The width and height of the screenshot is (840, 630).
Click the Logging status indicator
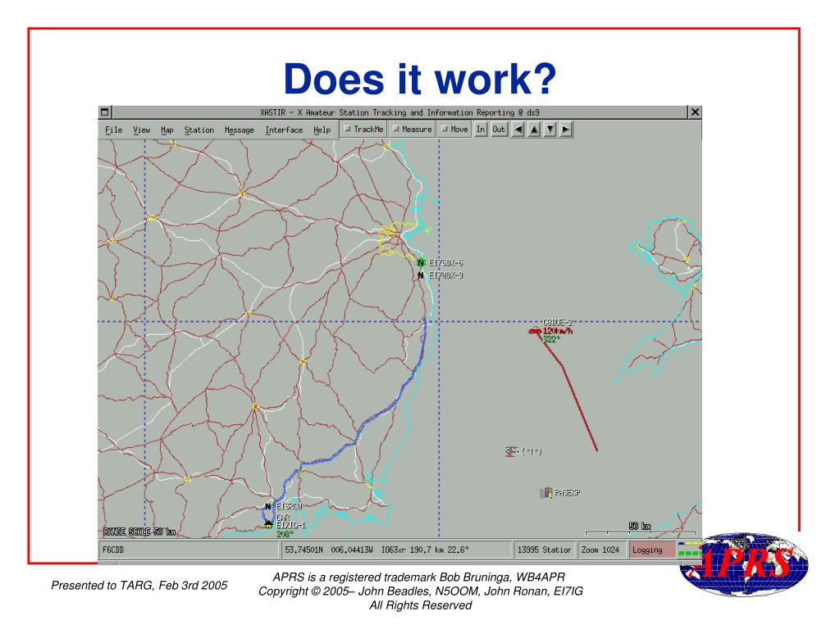point(651,550)
